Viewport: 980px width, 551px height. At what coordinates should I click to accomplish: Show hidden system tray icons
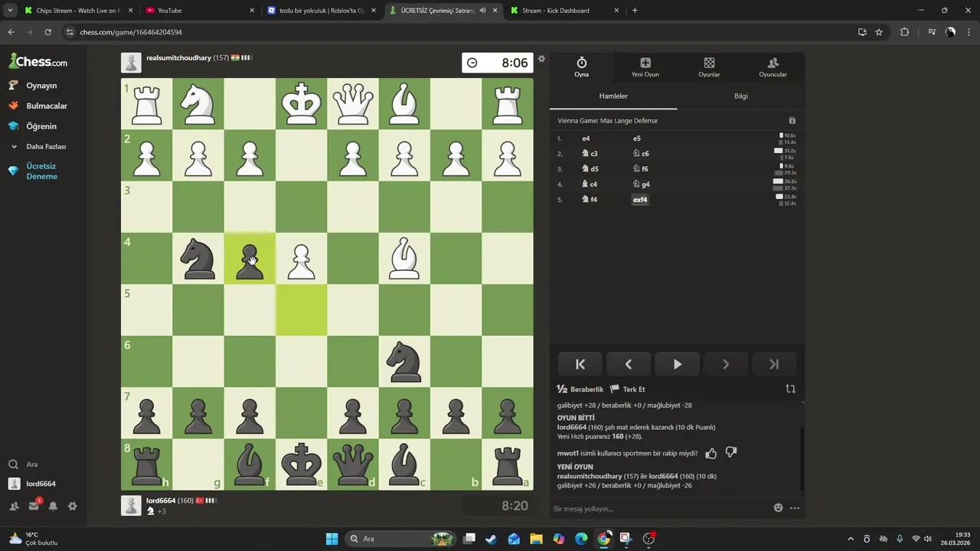click(850, 539)
